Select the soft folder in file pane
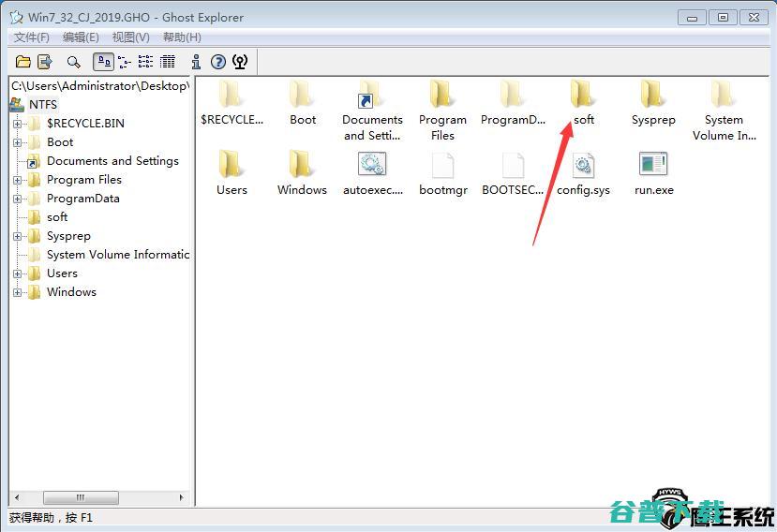The height and width of the screenshot is (532, 777). [583, 96]
